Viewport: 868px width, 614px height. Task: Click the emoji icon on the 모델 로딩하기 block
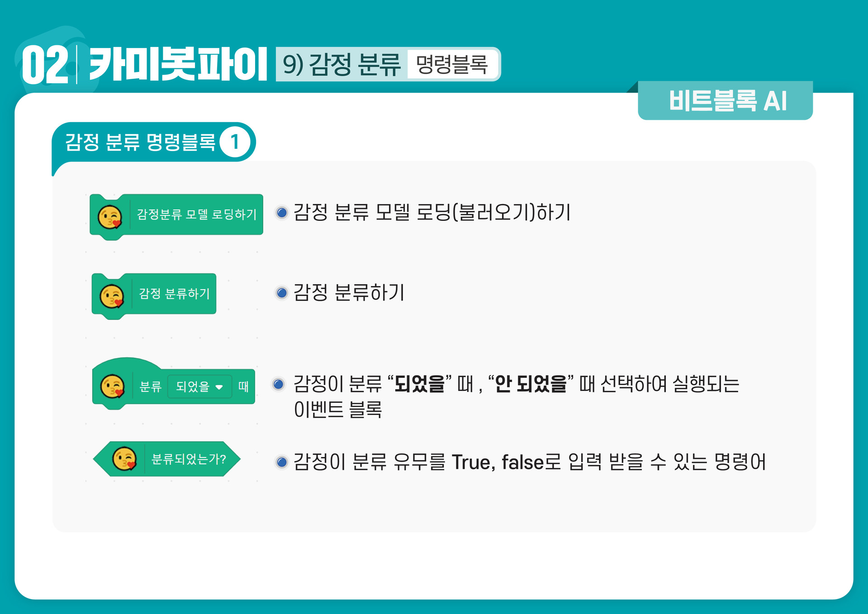click(110, 217)
